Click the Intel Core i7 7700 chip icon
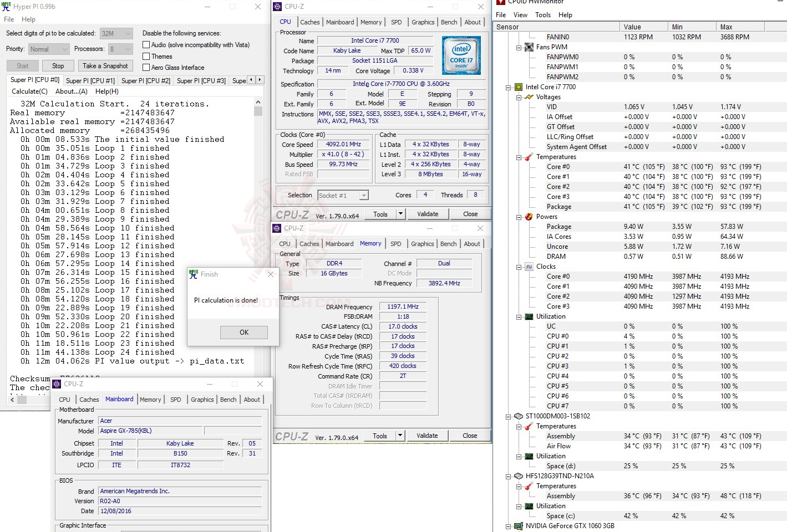Viewport: 787px width, 532px height. click(x=519, y=87)
